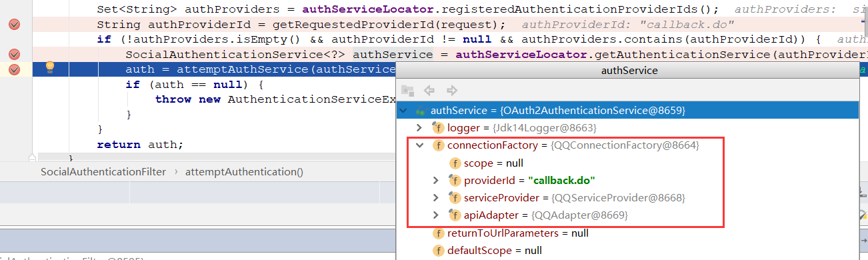Expand the logger field node

(419, 127)
